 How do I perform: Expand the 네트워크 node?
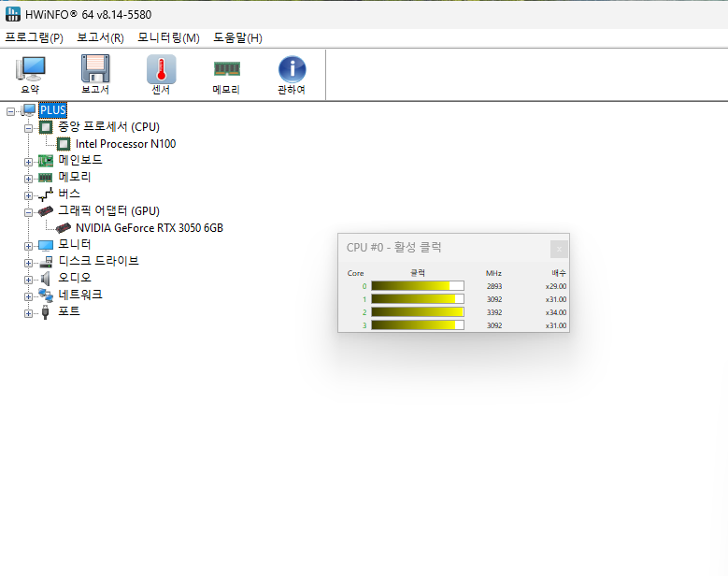click(28, 296)
